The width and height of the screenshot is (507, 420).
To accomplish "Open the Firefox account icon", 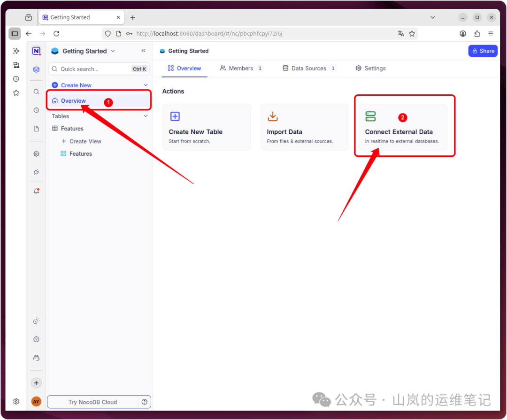I will (x=463, y=34).
